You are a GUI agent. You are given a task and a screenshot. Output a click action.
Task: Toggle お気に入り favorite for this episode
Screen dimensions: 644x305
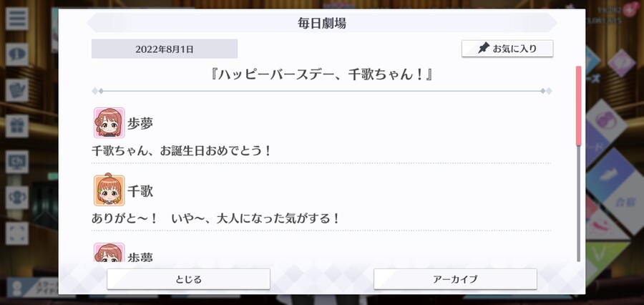pos(507,49)
